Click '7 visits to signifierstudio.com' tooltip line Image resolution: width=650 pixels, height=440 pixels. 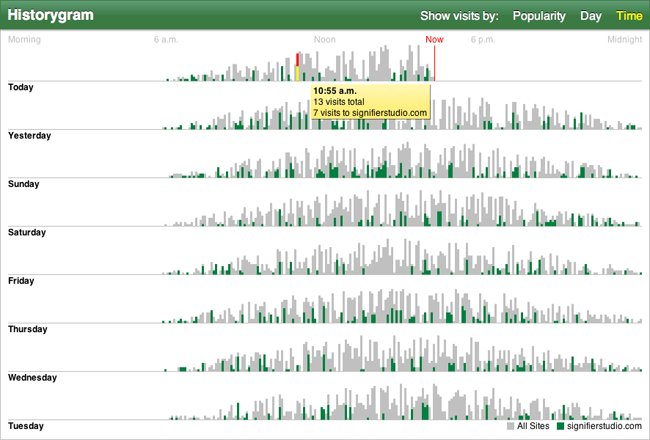370,113
